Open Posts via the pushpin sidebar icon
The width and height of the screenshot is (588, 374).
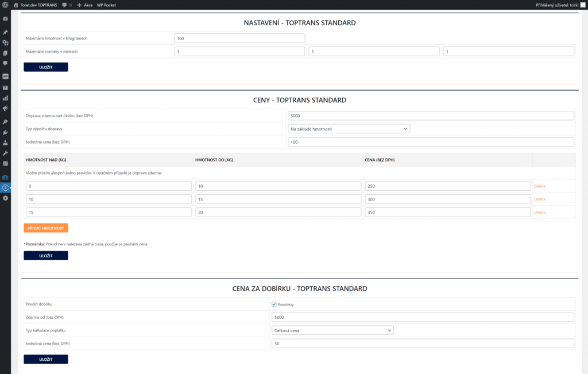point(5,32)
